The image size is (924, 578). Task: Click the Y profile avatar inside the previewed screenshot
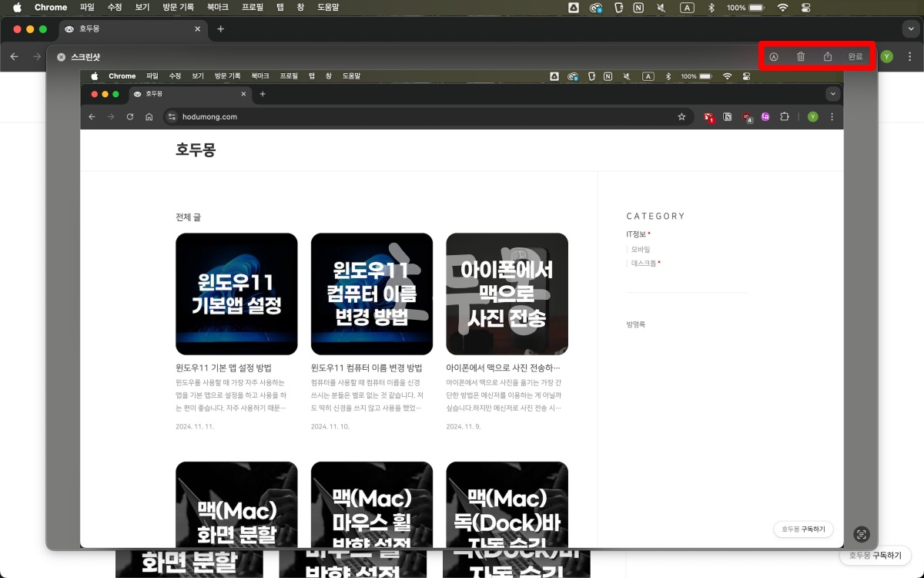(812, 117)
